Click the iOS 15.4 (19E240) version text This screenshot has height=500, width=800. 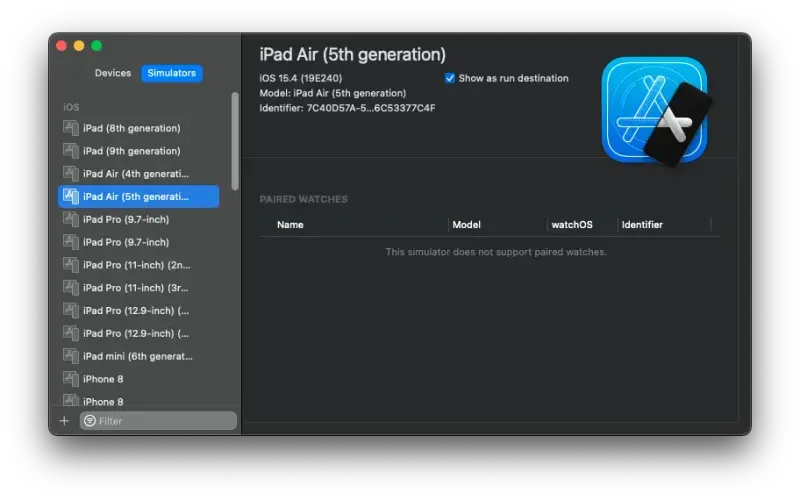pos(301,78)
